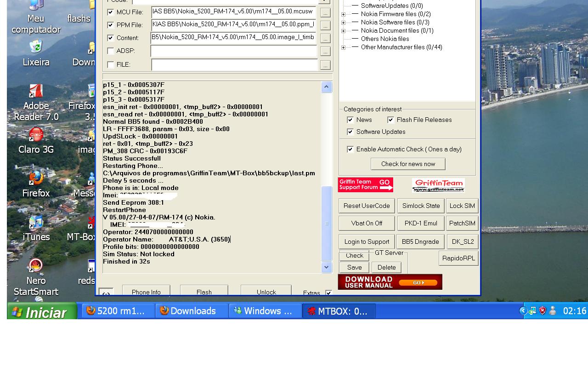588x368 pixels.
Task: Click PatchSIM button
Action: point(463,223)
